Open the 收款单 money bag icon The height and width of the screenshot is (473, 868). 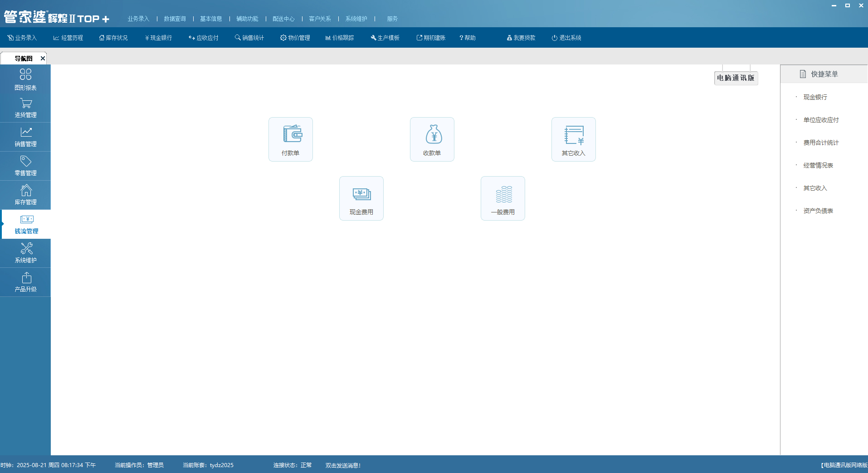[x=432, y=139]
